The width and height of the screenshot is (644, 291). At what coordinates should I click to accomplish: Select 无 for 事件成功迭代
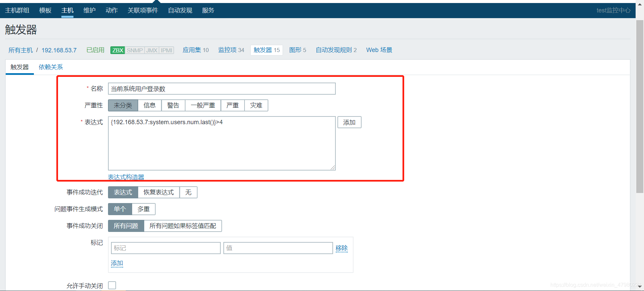click(x=189, y=192)
